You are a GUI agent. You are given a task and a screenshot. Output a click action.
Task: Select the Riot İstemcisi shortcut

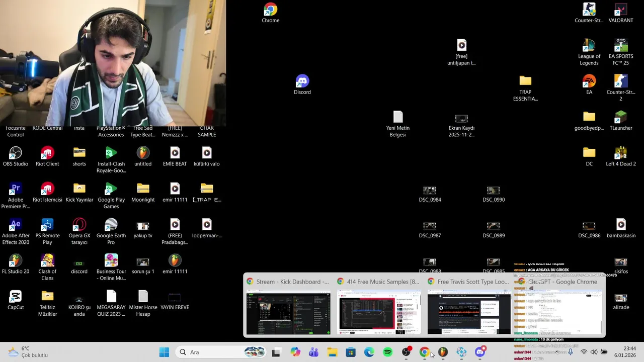(47, 192)
